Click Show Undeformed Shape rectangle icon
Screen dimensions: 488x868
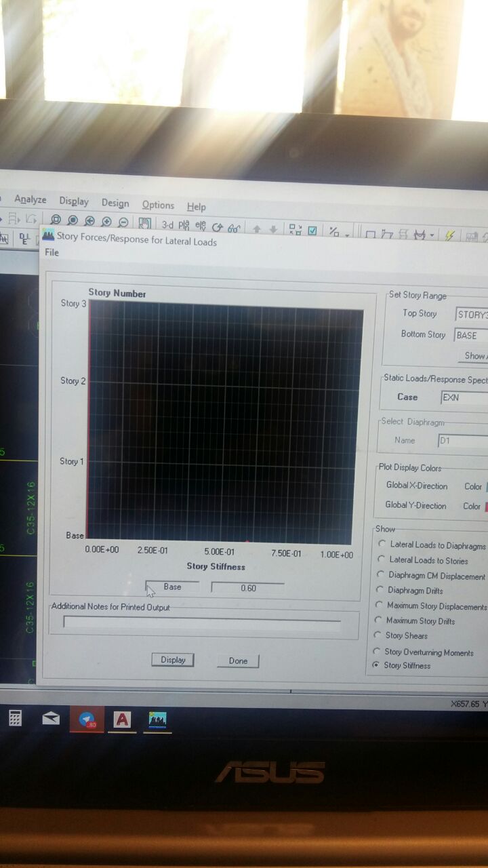coord(371,235)
